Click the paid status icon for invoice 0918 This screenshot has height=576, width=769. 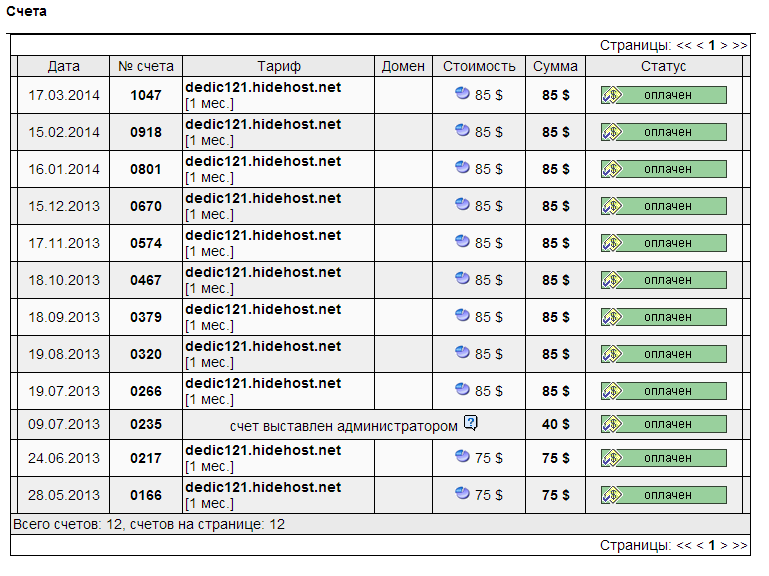click(612, 132)
